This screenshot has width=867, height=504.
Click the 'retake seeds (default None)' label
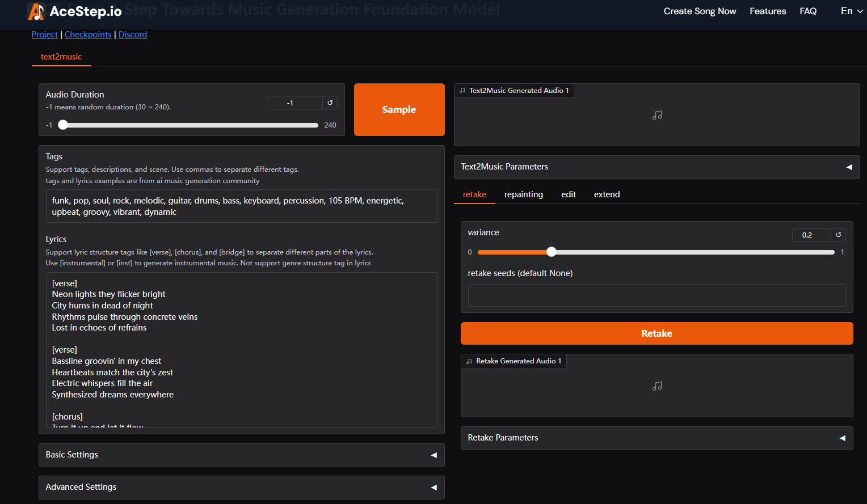click(x=520, y=273)
